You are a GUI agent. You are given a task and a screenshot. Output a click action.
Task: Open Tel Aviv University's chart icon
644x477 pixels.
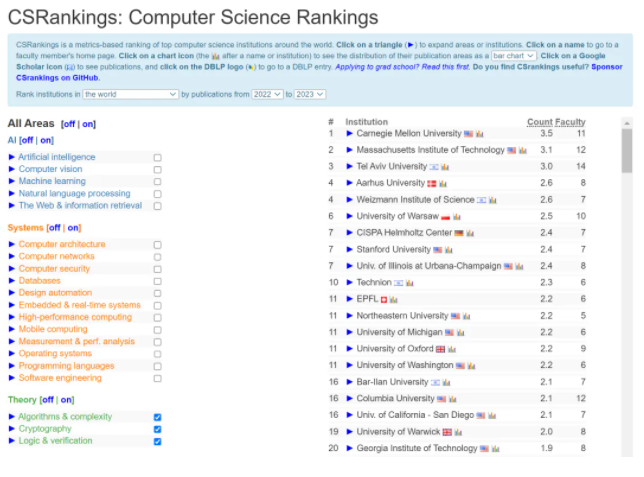[x=445, y=167]
